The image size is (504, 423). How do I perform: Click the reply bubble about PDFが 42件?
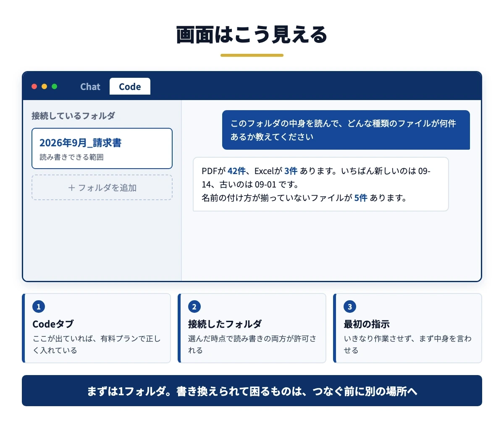[321, 184]
